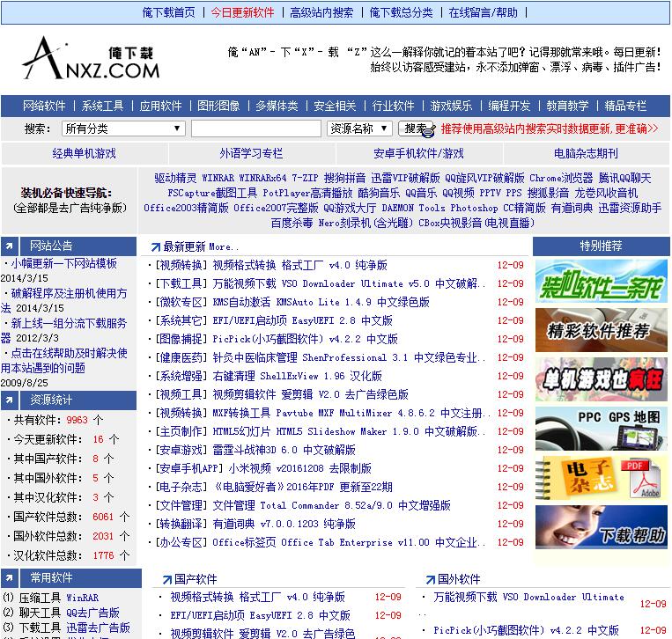Open the 装机软件一条龙 banner
The width and height of the screenshot is (672, 639).
[x=601, y=281]
